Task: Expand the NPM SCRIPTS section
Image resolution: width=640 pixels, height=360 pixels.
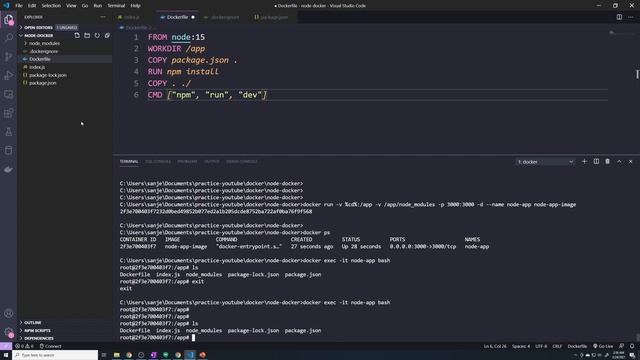Action: pos(37,330)
